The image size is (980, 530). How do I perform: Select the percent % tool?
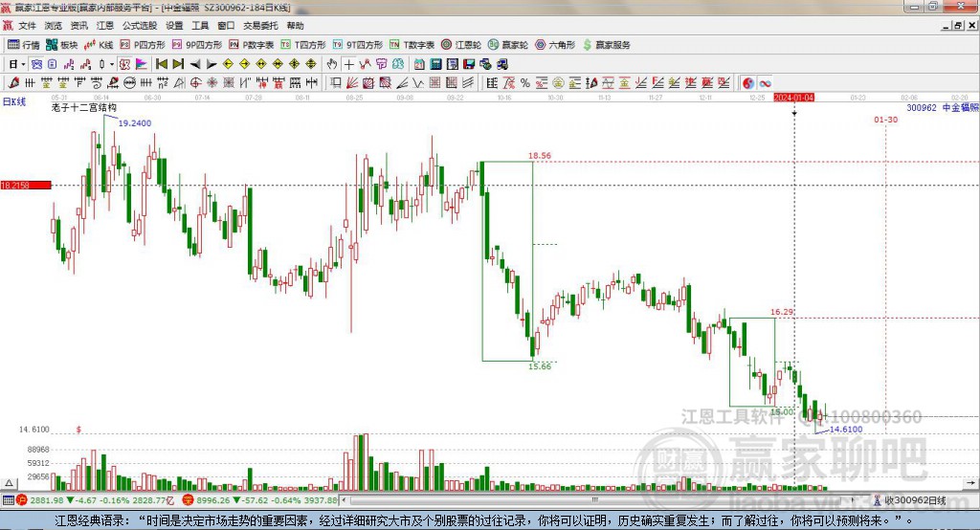point(525,82)
